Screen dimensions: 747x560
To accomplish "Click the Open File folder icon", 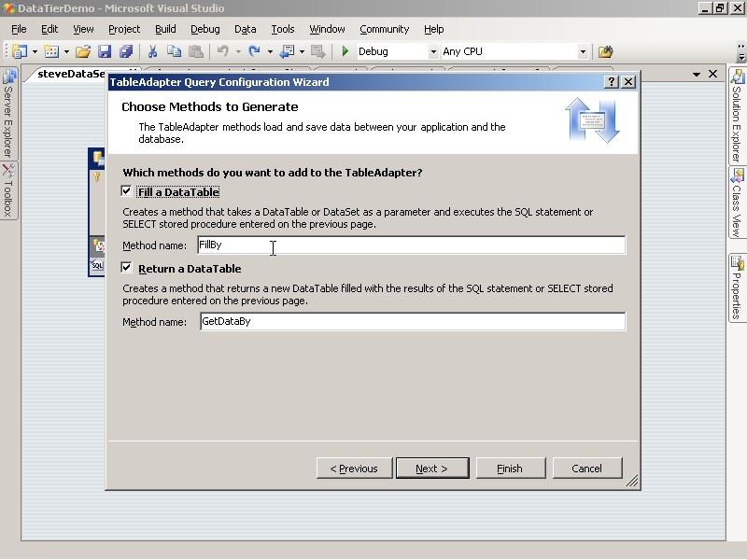I will 83,51.
